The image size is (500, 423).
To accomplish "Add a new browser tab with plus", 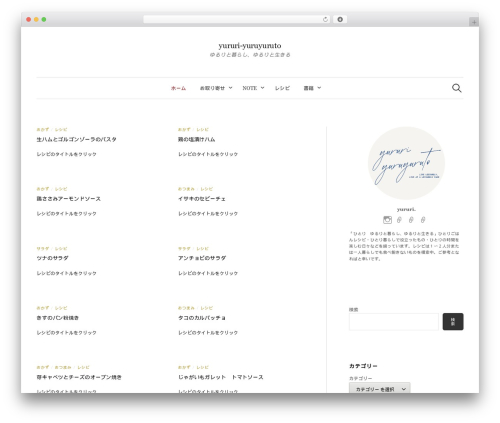I will [474, 22].
